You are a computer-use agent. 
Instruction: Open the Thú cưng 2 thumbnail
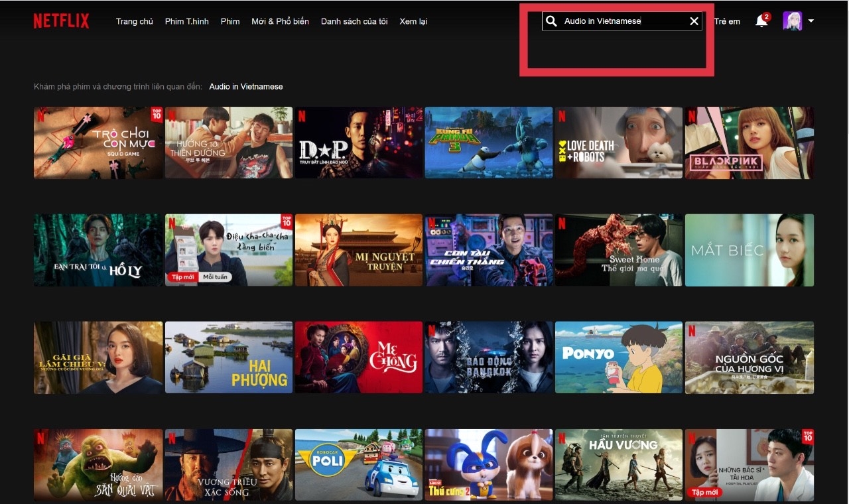[489, 465]
